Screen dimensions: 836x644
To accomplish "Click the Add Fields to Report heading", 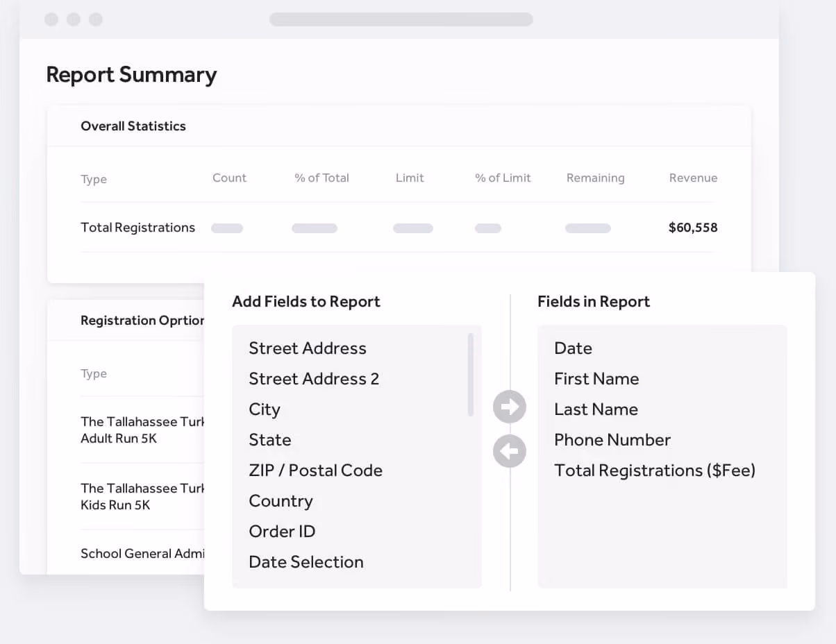I will coord(306,302).
